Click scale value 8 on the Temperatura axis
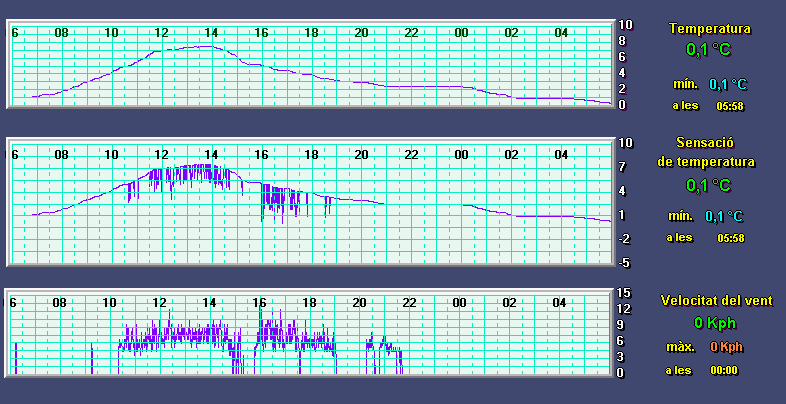Viewport: 786px width, 404px height. point(623,41)
